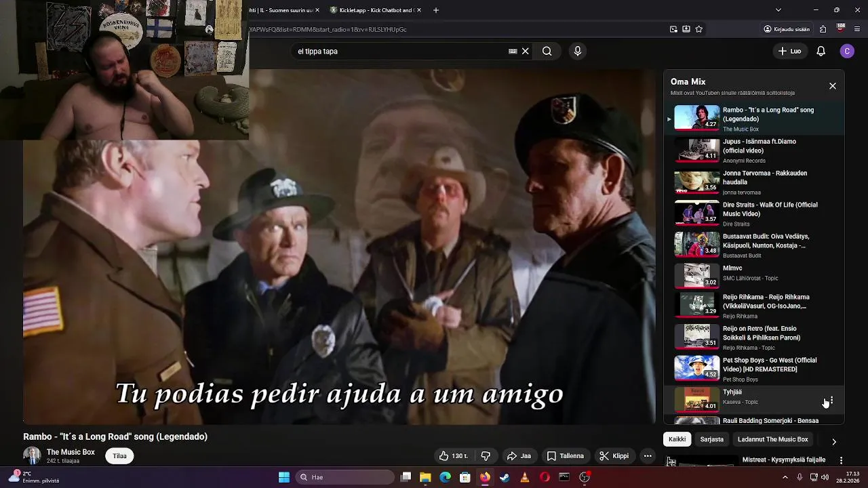
Task: Open File Explorer from taskbar
Action: tap(425, 477)
